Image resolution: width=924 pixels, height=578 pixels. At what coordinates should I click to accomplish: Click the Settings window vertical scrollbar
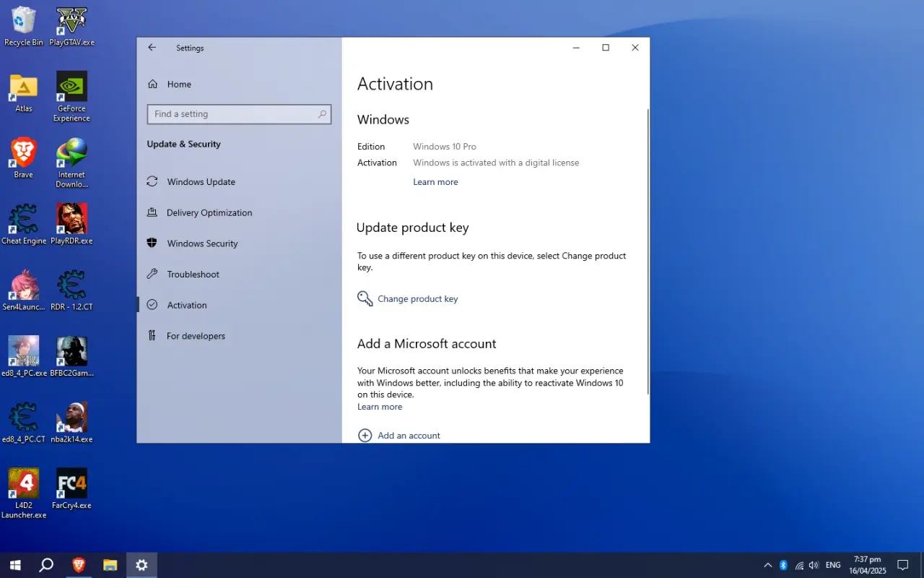(x=648, y=251)
